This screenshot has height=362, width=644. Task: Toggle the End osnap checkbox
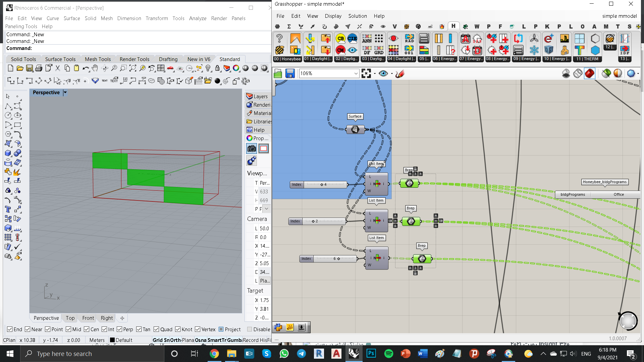pyautogui.click(x=10, y=329)
